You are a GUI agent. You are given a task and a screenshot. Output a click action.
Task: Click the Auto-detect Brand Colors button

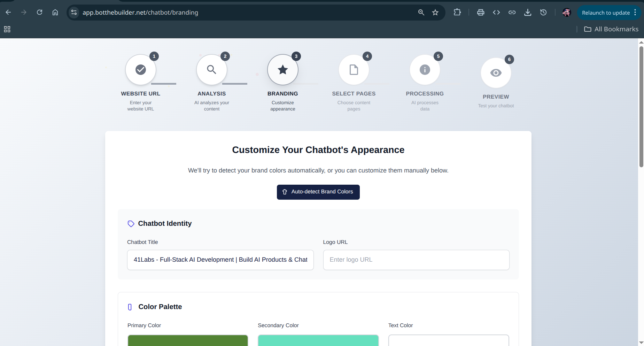(x=318, y=192)
